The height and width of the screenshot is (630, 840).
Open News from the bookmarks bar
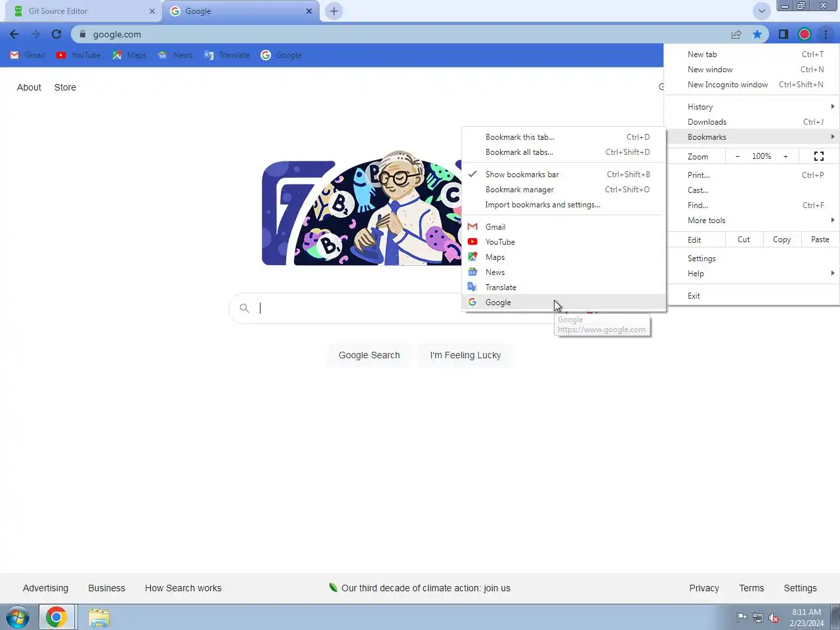tap(175, 55)
